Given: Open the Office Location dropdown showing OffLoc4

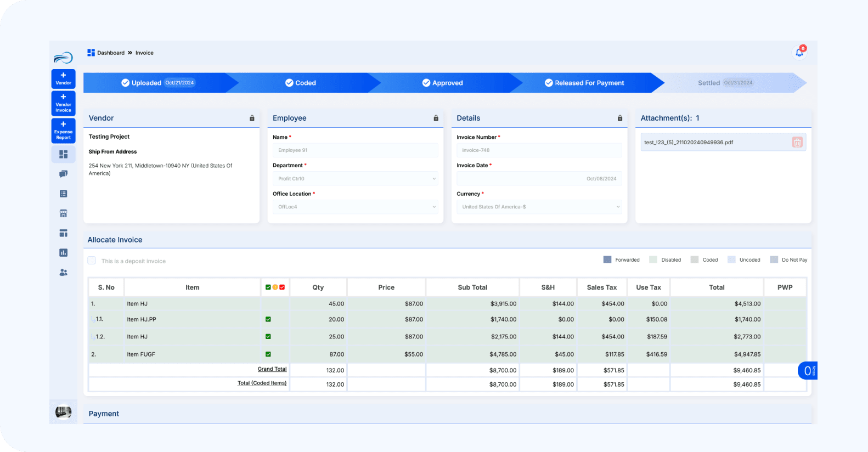Looking at the screenshot, I should tap(356, 207).
